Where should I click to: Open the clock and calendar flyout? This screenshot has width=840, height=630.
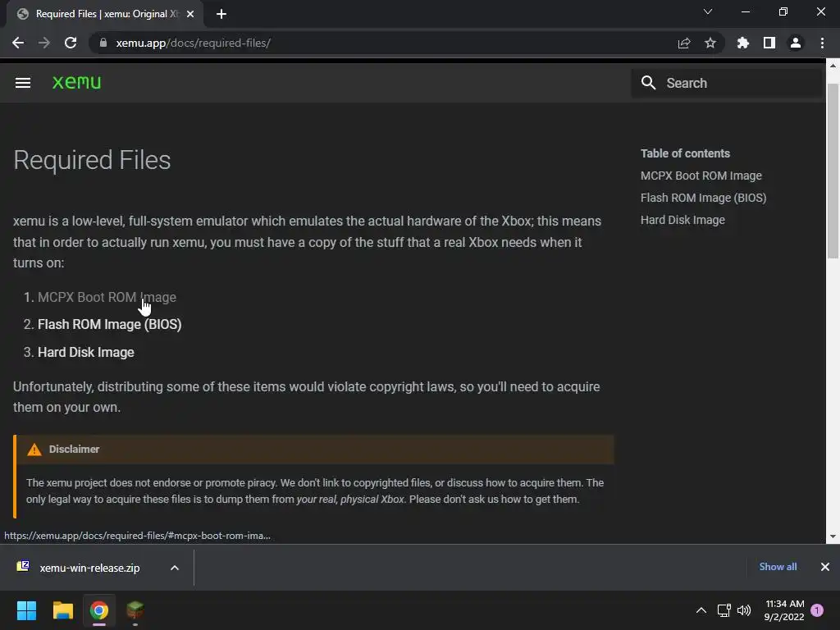(784, 610)
